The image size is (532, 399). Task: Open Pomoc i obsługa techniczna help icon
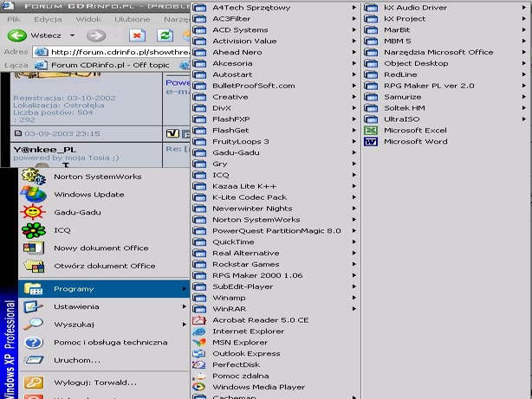click(33, 343)
